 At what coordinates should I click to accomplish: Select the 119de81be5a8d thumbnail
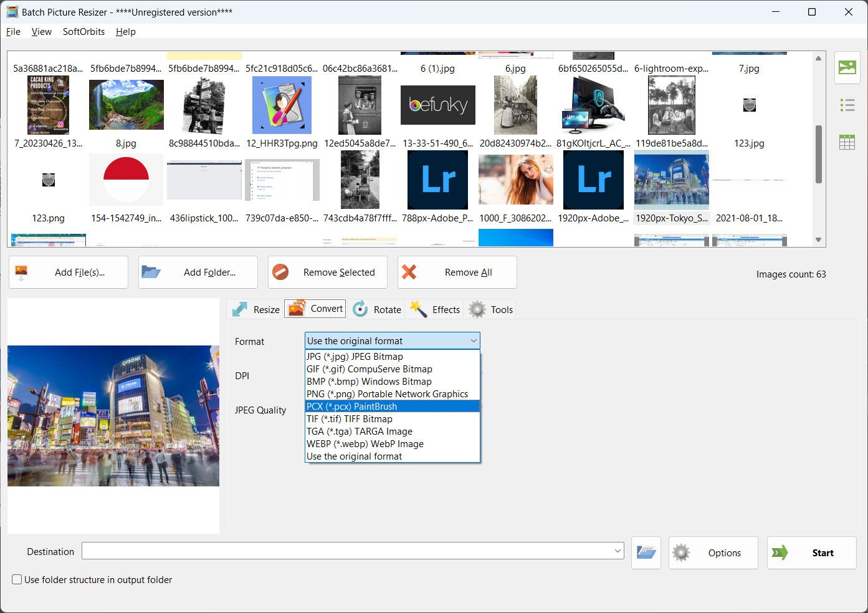tap(671, 105)
